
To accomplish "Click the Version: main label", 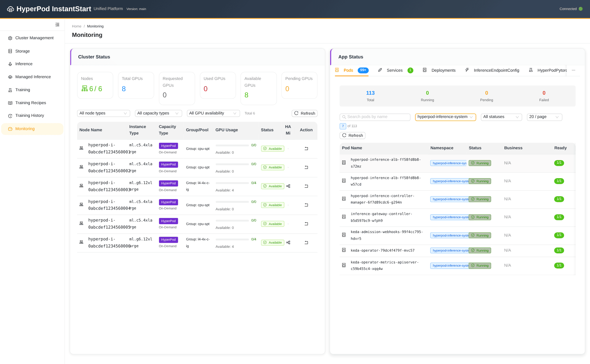I will click(x=136, y=9).
